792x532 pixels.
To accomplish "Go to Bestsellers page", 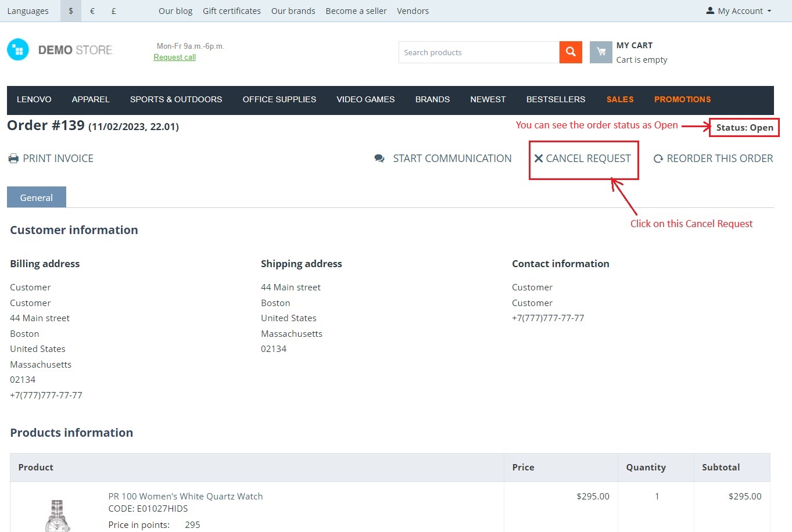I will pos(556,99).
